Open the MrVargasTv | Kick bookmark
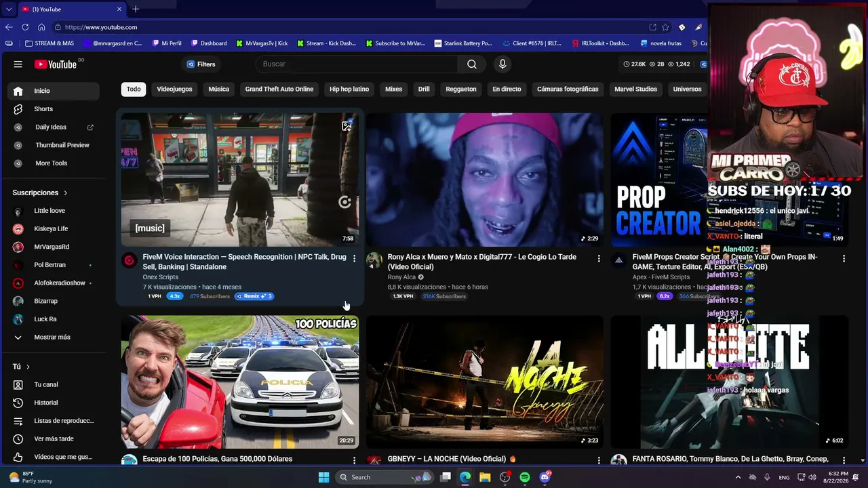This screenshot has width=868, height=488. click(x=262, y=43)
